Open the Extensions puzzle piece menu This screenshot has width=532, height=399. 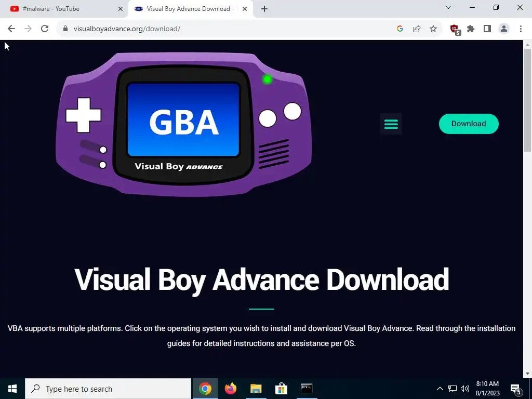[471, 29]
